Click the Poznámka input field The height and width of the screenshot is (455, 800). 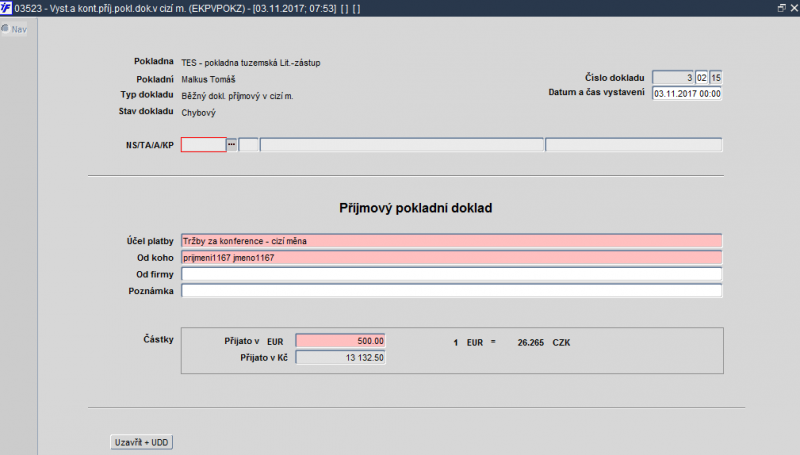[452, 291]
